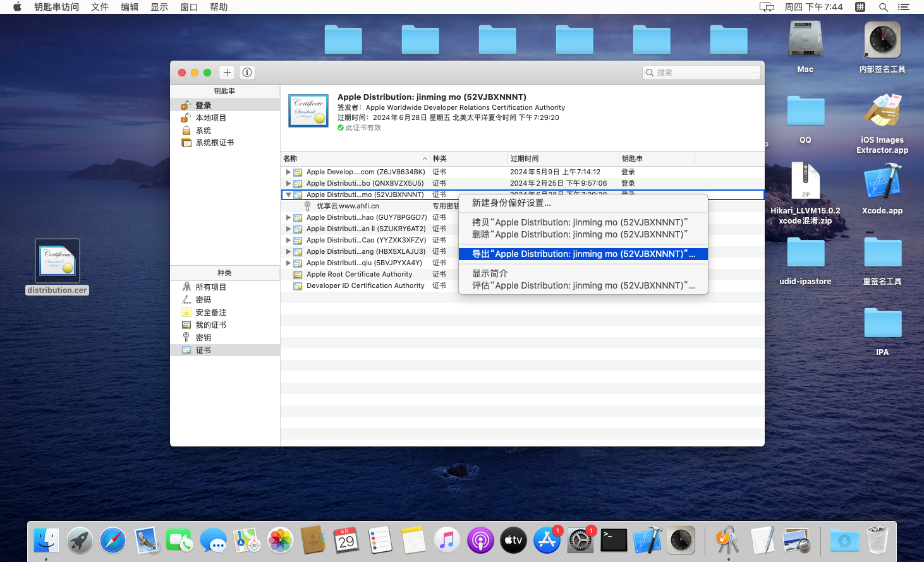Open Finder from the Dock
Viewport: 924px width, 562px height.
[46, 541]
